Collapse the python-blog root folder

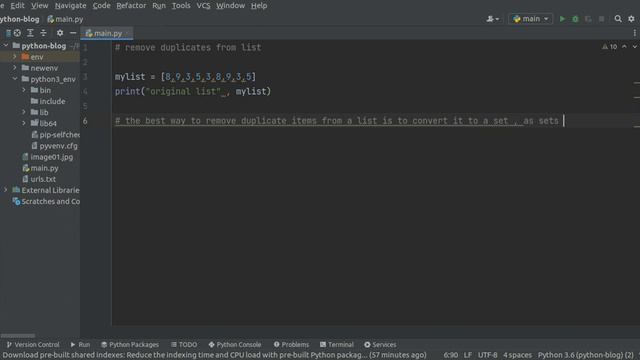pyautogui.click(x=6, y=46)
